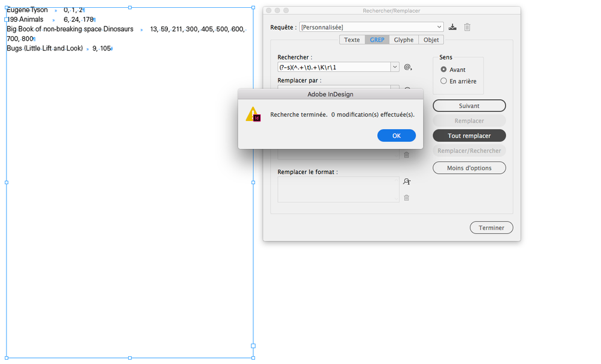
Task: Select the En arrière radio button
Action: (443, 81)
